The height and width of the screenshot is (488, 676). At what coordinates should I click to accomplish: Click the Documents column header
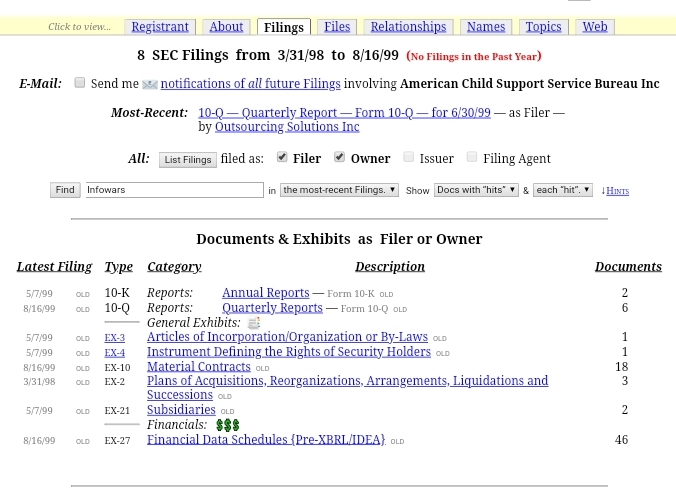pos(629,267)
